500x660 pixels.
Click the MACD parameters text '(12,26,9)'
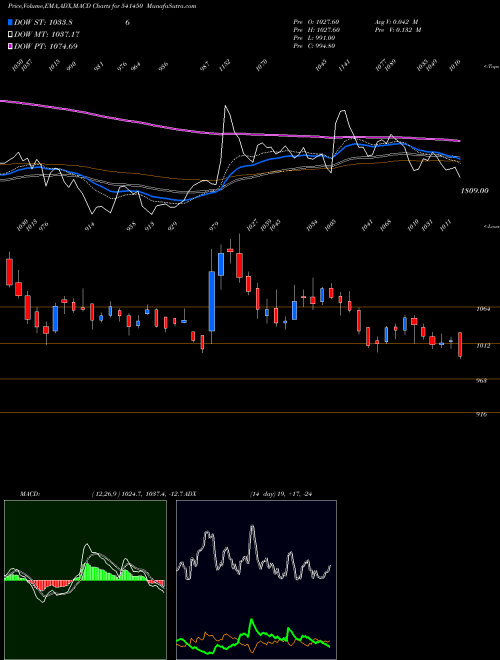[106, 494]
